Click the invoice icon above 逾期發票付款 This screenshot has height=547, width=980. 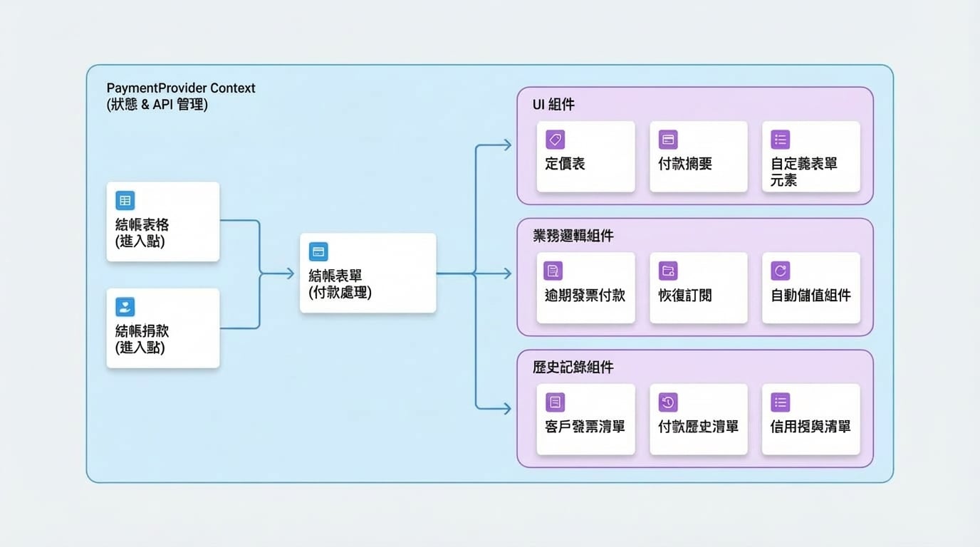553,271
